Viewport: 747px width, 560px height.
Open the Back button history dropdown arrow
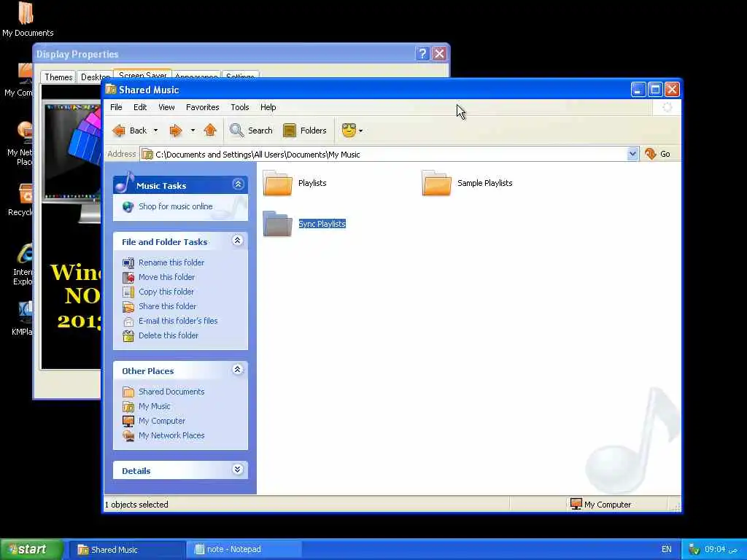(155, 131)
